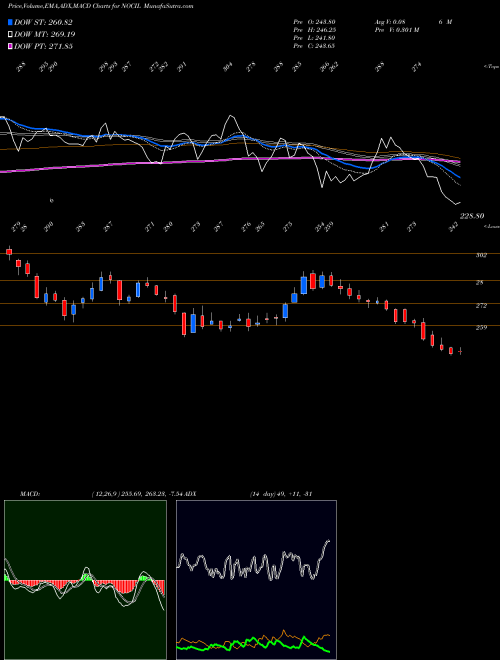Screen dimensions: 500x660
Task: Select the 'DOW ST: 260.82' label
Action: [x=43, y=22]
